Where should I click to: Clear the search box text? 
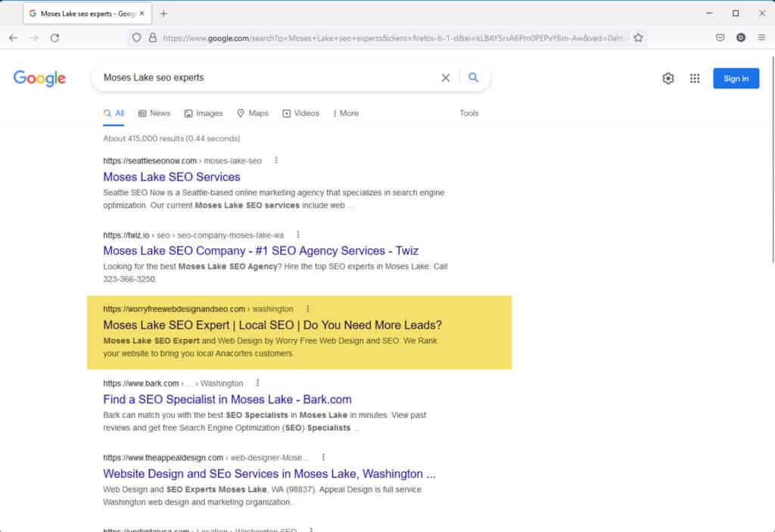point(445,78)
